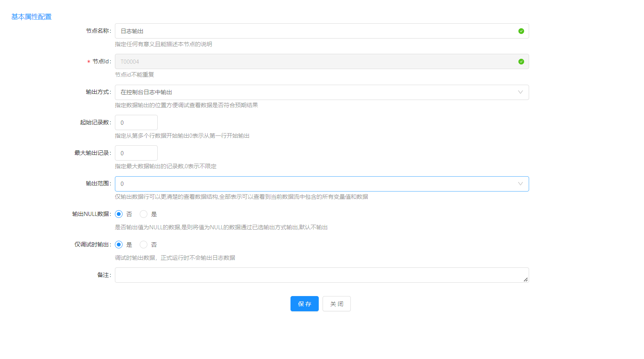This screenshot has height=359, width=644.
Task: Choose 否 for 仅调试时输出
Action: 144,245
